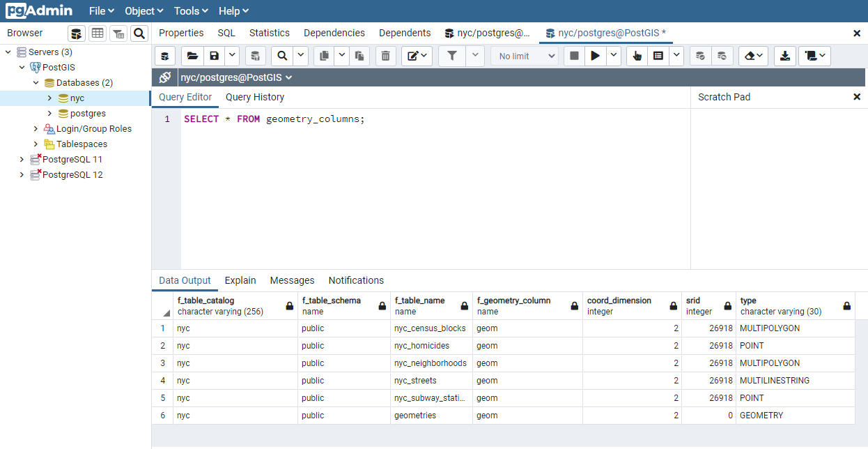
Task: Click Search Objects magnifier in the Browser header
Action: click(x=139, y=33)
